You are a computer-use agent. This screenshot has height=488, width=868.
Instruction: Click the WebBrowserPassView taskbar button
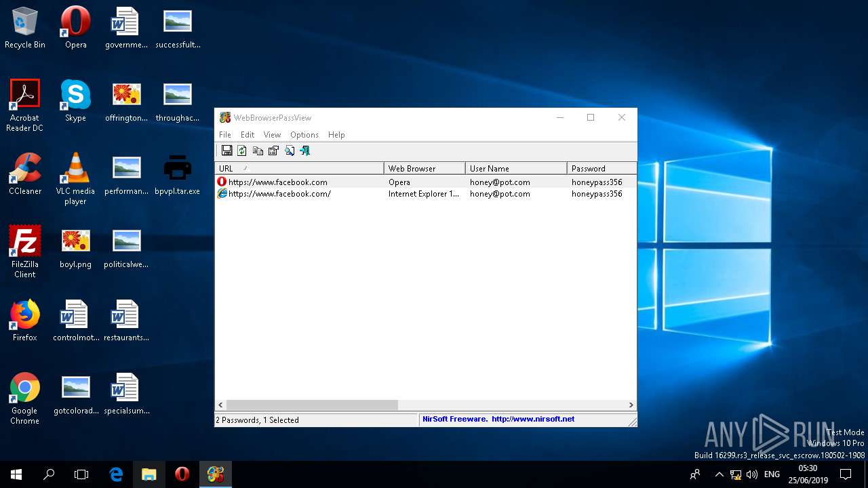(x=215, y=474)
